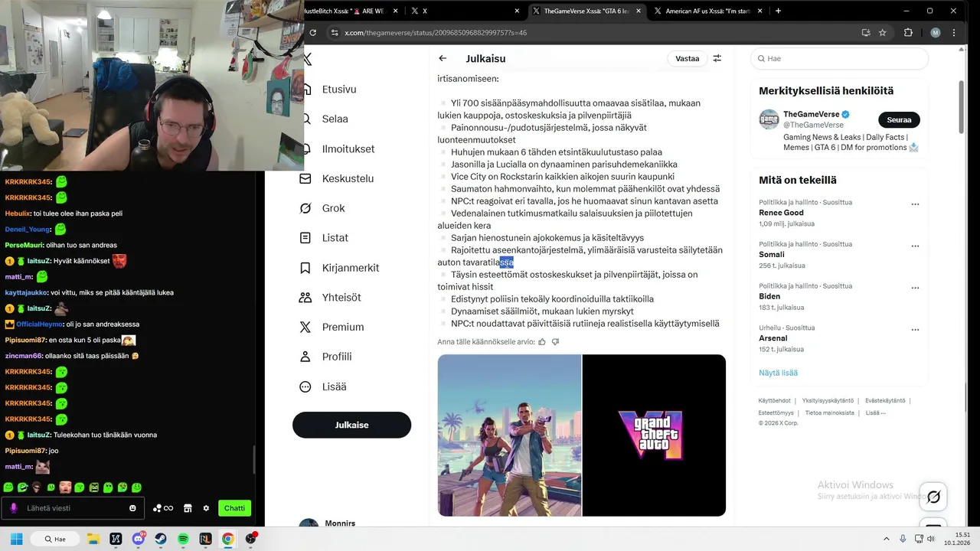This screenshot has height=551, width=980.
Task: Open TheGameVerse profile name link
Action: 812,114
